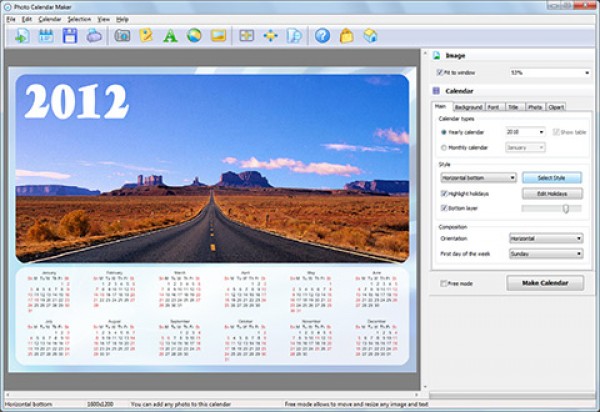Open the Calendar menu
Image resolution: width=600 pixels, height=412 pixels.
(50, 19)
